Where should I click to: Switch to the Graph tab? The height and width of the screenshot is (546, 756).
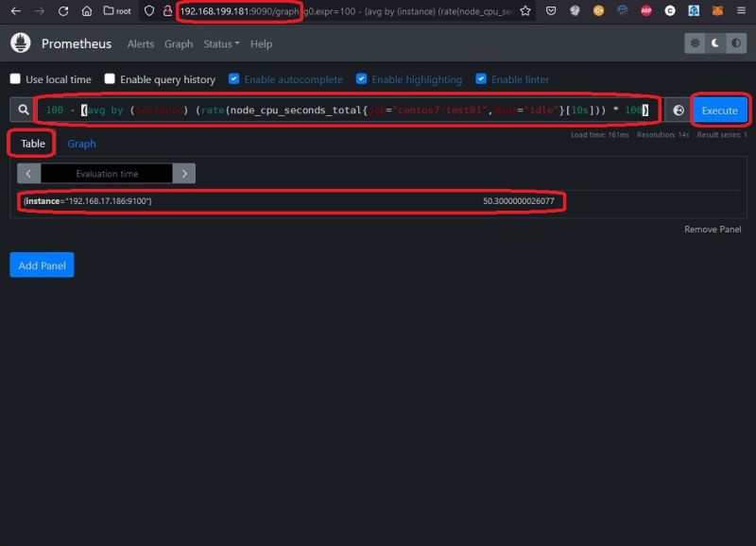pos(81,144)
